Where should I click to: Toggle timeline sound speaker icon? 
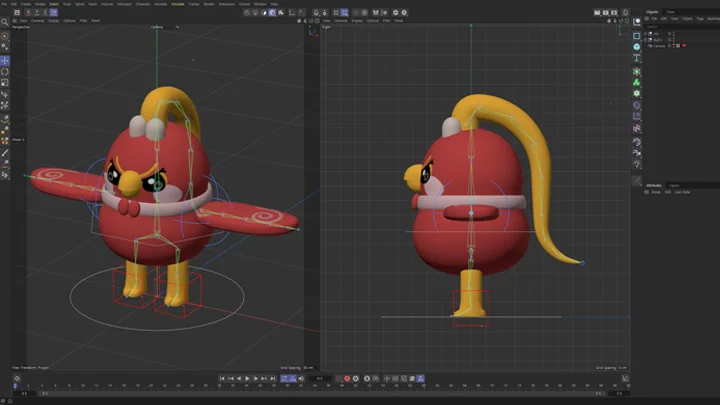301,378
